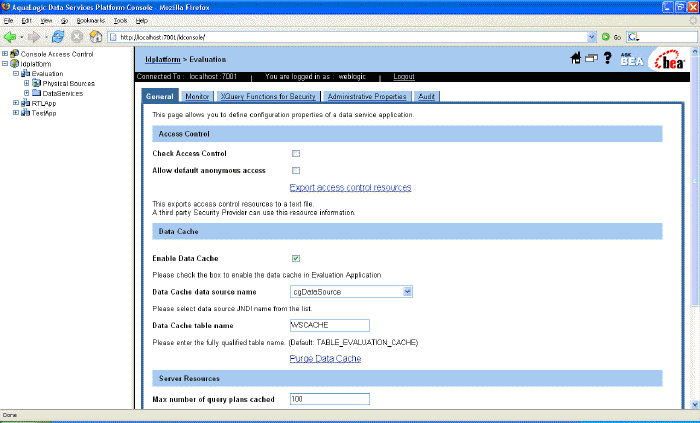This screenshot has width=700, height=423.
Task: Collapse the Evaluation tree node
Action: point(16,73)
